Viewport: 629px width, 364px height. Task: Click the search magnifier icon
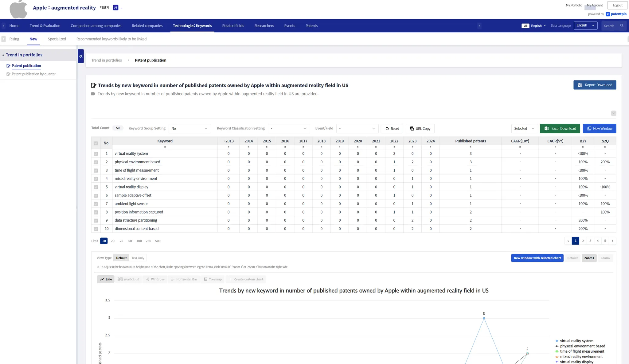pyautogui.click(x=622, y=26)
